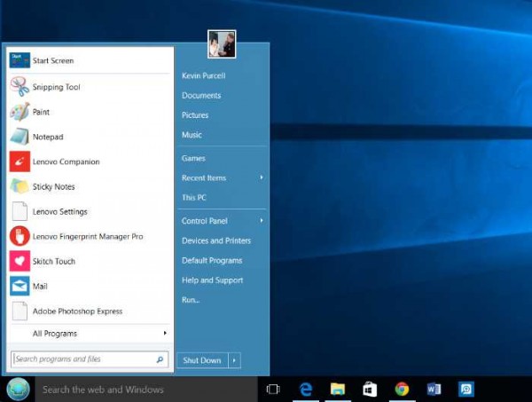Click the Sticky Notes text label

[53, 186]
